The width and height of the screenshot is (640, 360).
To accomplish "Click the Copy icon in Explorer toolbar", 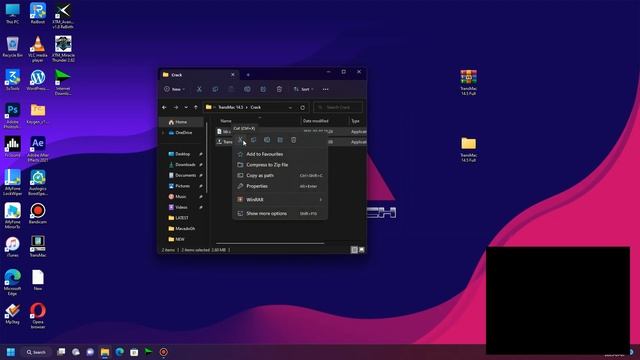I will (x=215, y=89).
